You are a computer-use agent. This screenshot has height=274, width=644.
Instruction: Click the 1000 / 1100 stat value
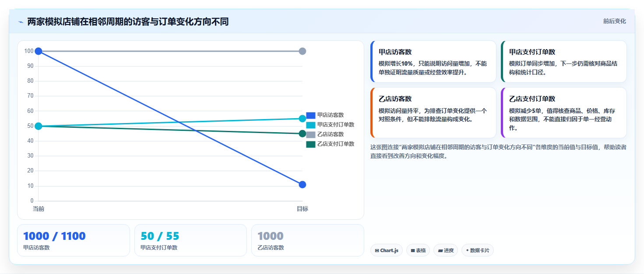[54, 236]
